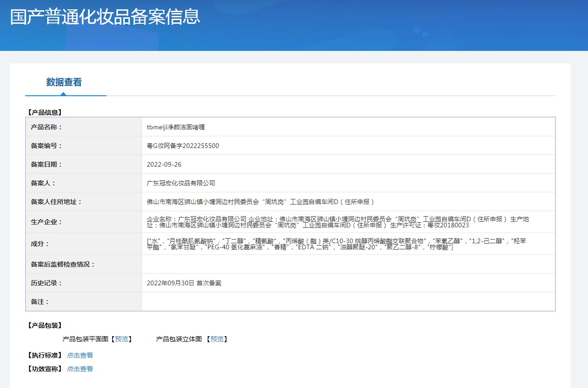Click the page title 国产普通化妆品备案信息
588x388 pixels.
105,16
